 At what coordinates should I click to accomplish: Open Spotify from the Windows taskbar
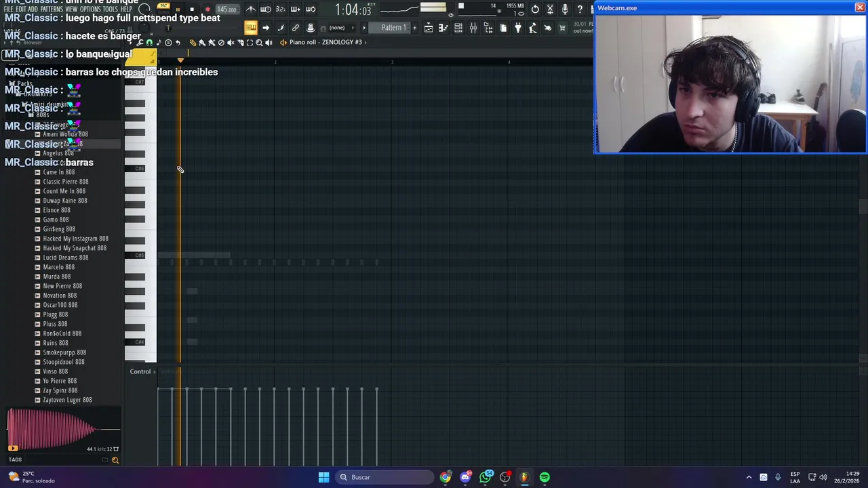coord(545,477)
